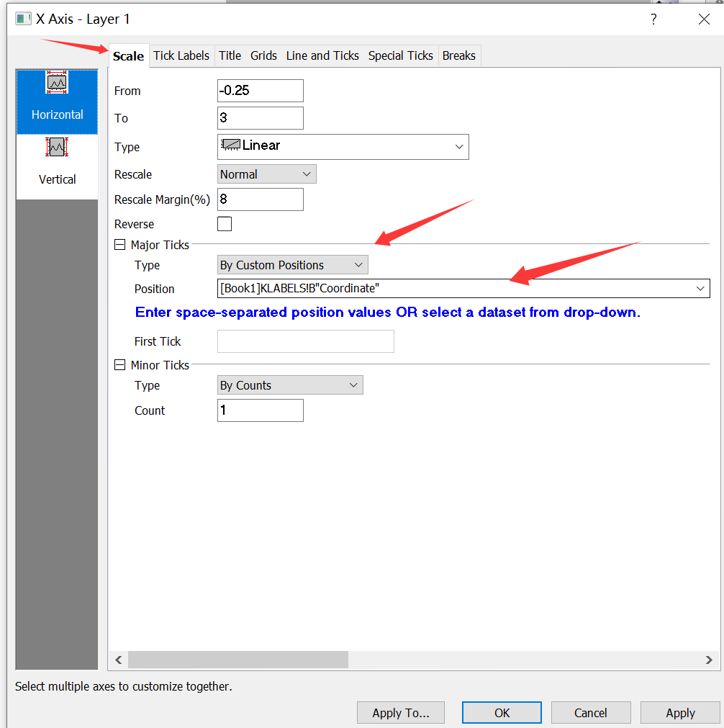The height and width of the screenshot is (728, 724).
Task: Click the From value input field
Action: [260, 91]
